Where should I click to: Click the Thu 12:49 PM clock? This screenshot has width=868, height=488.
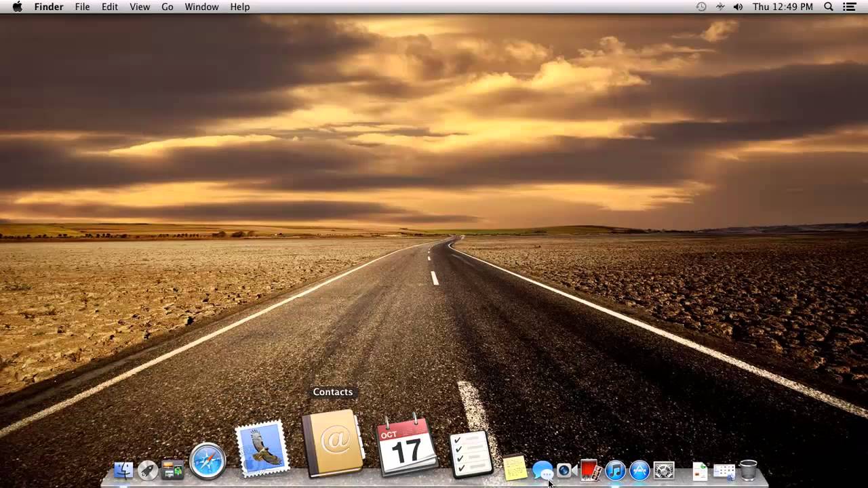coord(783,7)
